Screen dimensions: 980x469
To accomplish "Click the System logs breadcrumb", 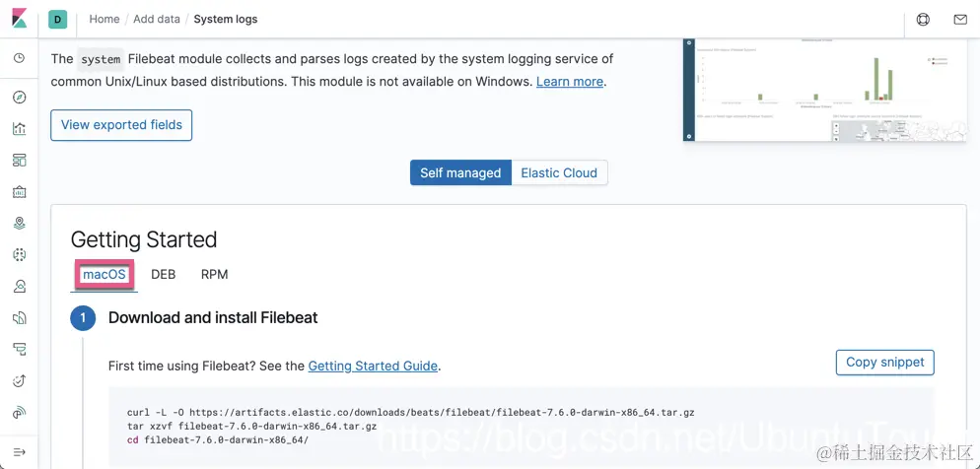I will (x=226, y=20).
